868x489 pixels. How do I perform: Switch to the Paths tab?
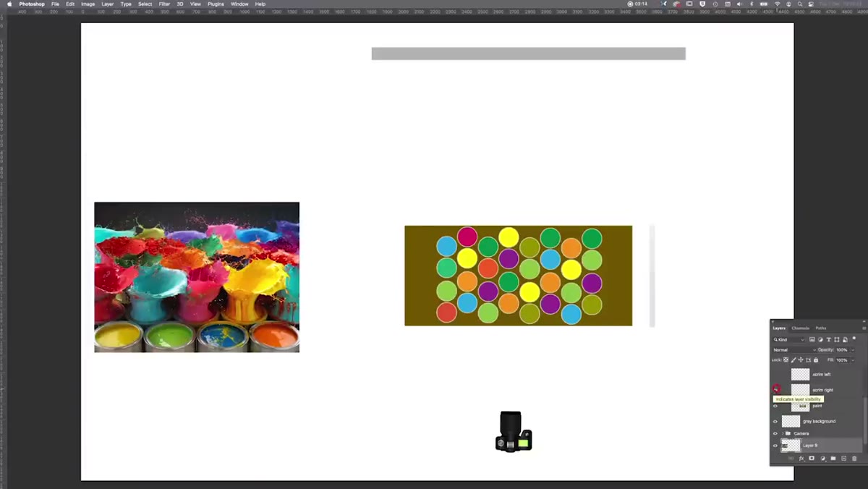[x=821, y=328]
